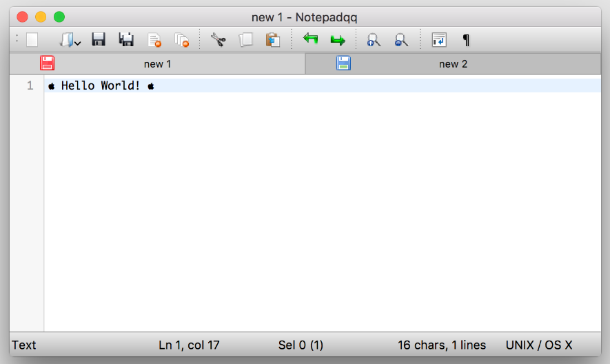
Task: Select the Cut scissors icon
Action: click(x=218, y=40)
